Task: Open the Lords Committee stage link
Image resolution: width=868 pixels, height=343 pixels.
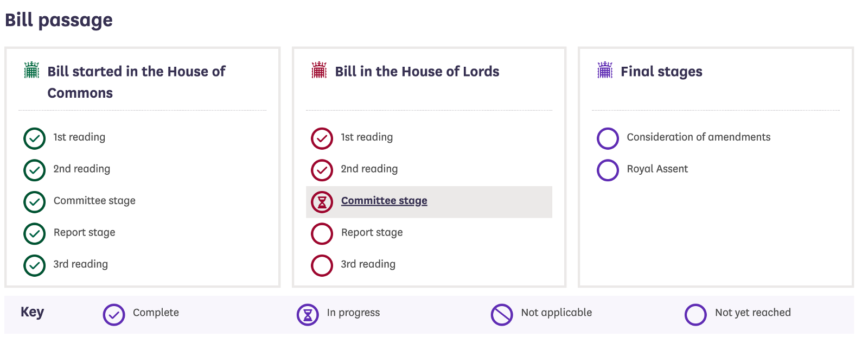Action: 384,201
